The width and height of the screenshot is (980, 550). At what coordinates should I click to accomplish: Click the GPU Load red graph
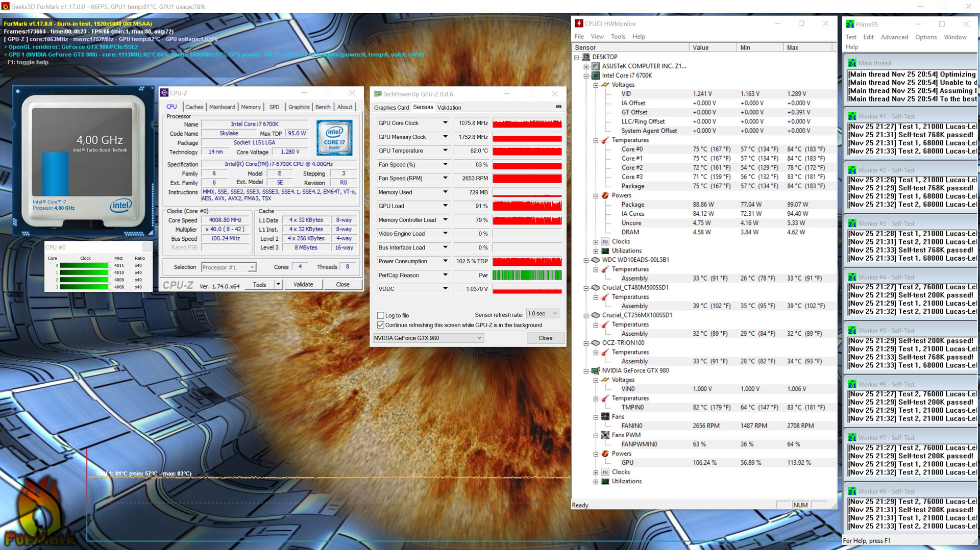click(527, 206)
